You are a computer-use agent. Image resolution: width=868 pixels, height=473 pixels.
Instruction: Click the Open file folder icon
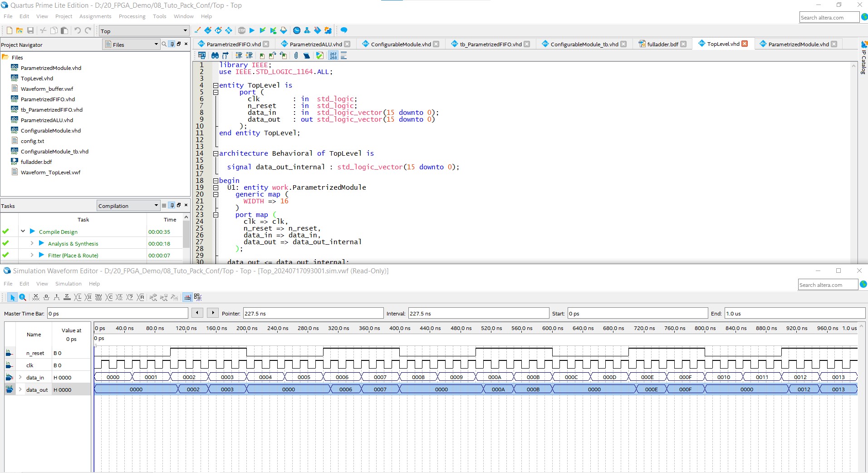pyautogui.click(x=20, y=30)
